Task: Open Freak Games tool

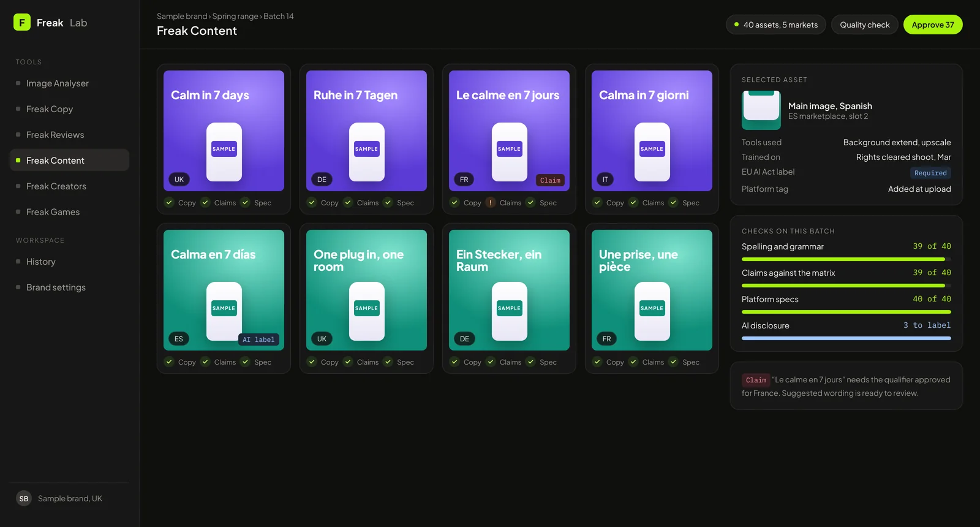Action: 69,212
